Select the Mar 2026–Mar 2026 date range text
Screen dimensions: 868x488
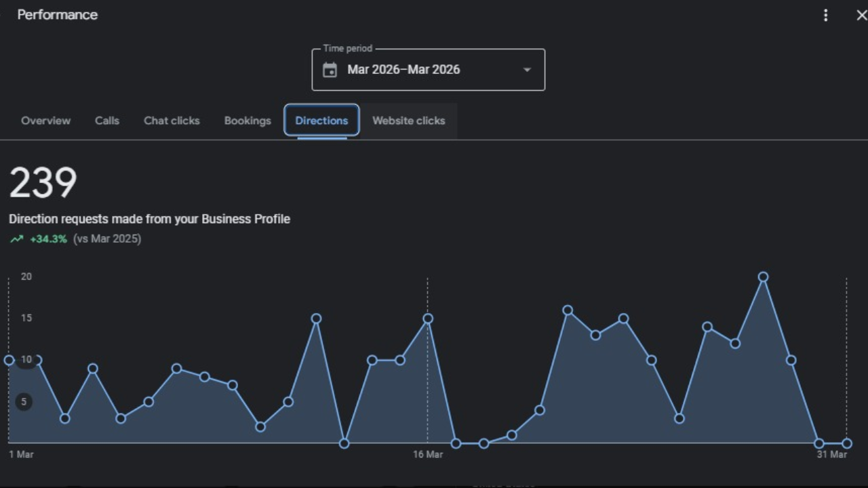[x=403, y=70]
